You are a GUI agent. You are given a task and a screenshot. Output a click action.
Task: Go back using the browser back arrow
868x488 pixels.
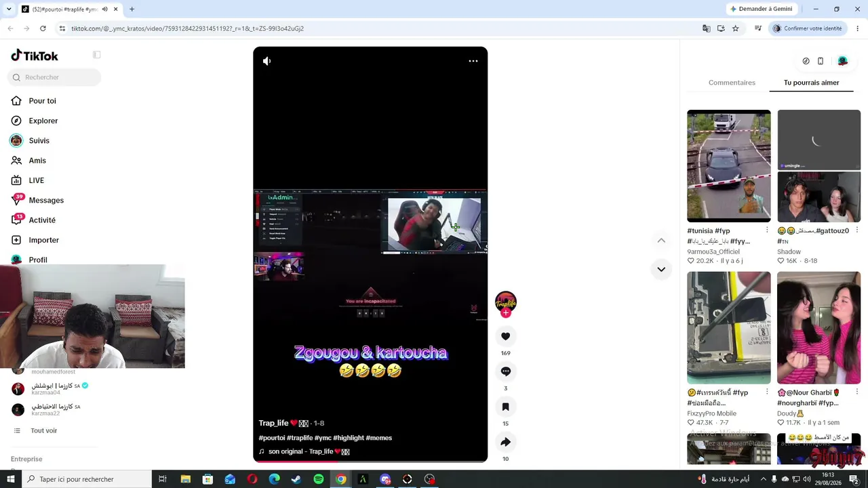click(x=10, y=28)
